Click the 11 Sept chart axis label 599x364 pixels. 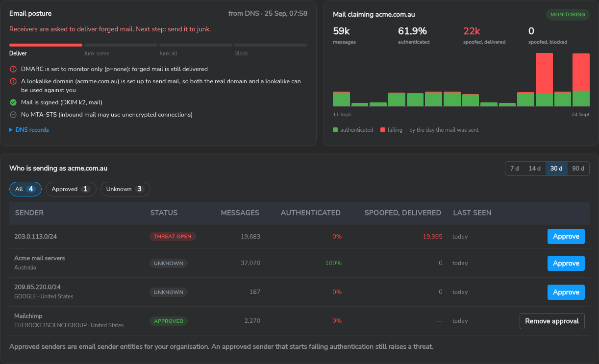pyautogui.click(x=342, y=115)
